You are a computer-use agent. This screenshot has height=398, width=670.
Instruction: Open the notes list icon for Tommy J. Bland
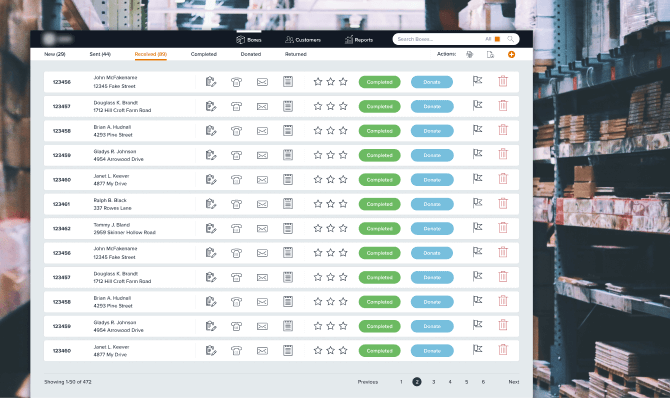pos(288,228)
